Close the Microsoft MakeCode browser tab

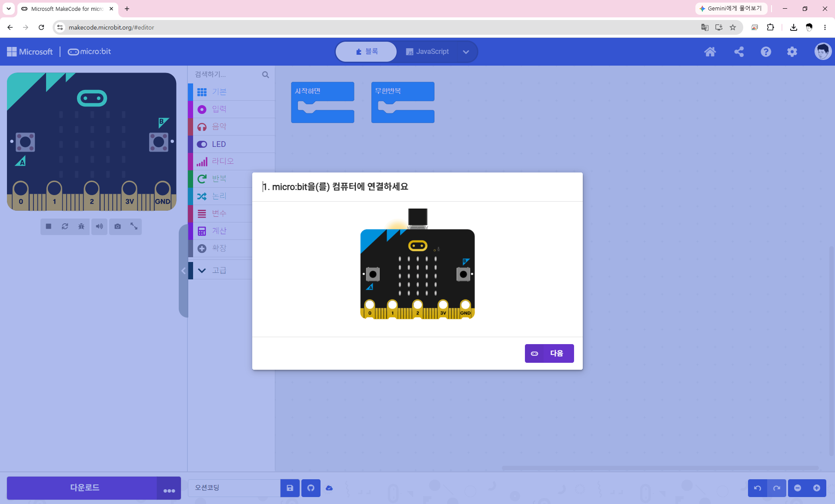pyautogui.click(x=111, y=9)
